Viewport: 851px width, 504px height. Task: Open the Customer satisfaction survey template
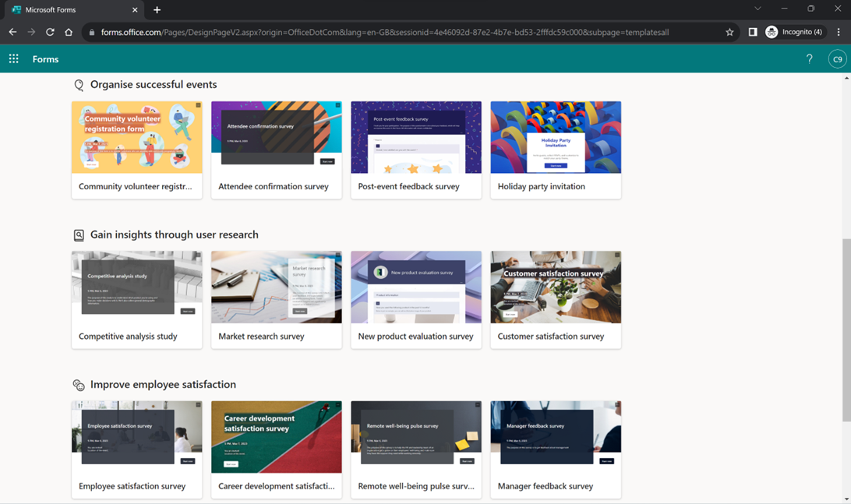556,299
